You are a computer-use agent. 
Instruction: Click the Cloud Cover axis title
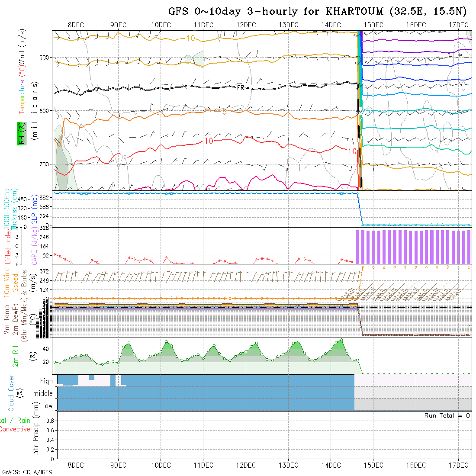coord(11,393)
